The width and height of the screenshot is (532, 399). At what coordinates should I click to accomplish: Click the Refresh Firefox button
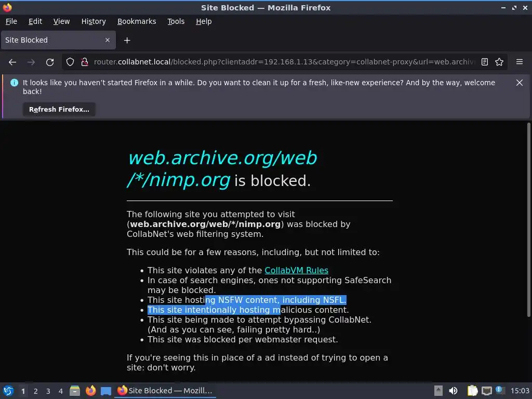pyautogui.click(x=59, y=110)
